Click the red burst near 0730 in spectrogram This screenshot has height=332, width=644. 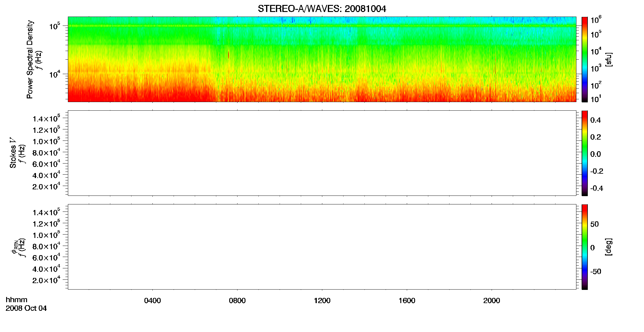[x=229, y=55]
